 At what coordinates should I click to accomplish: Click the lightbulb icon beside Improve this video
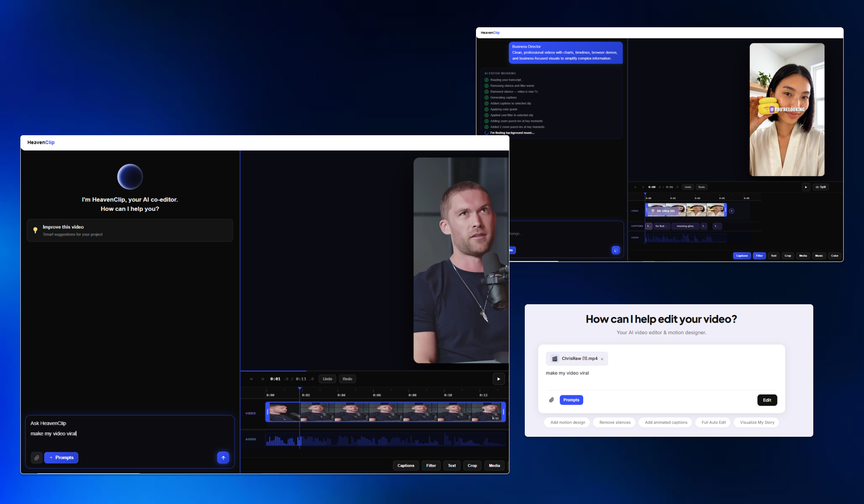click(x=35, y=230)
